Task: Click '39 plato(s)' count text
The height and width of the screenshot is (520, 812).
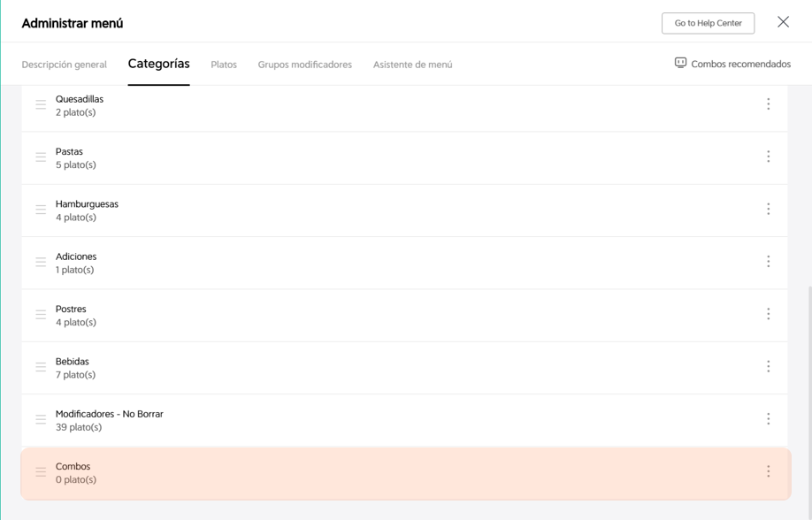Action: pyautogui.click(x=79, y=427)
